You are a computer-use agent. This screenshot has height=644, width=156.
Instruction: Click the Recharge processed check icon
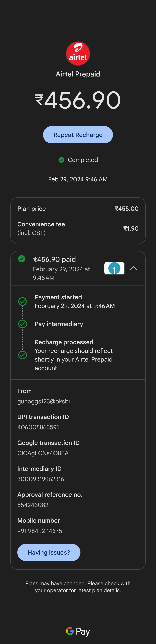pos(23,355)
